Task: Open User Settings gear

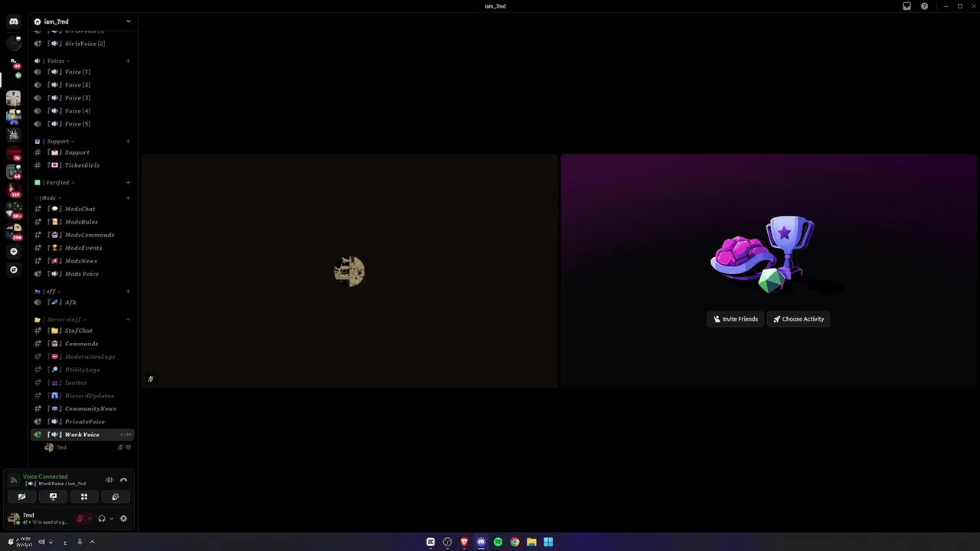Action: click(x=123, y=518)
